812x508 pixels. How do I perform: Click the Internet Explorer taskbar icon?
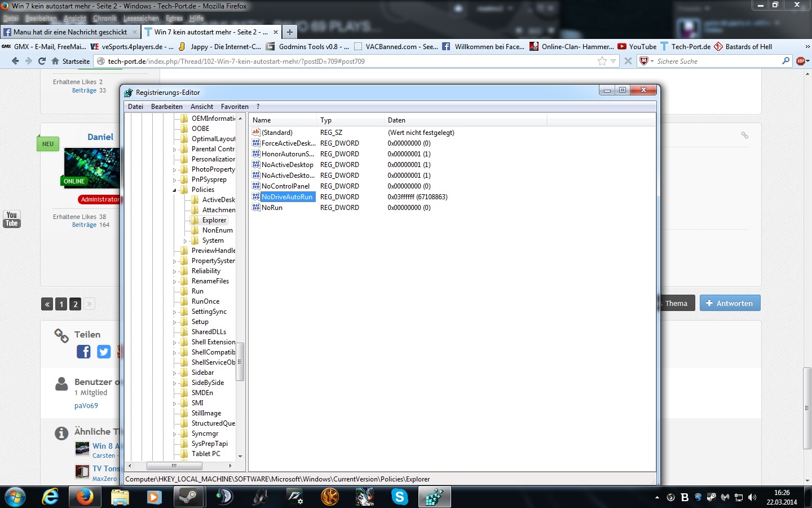pos(50,497)
